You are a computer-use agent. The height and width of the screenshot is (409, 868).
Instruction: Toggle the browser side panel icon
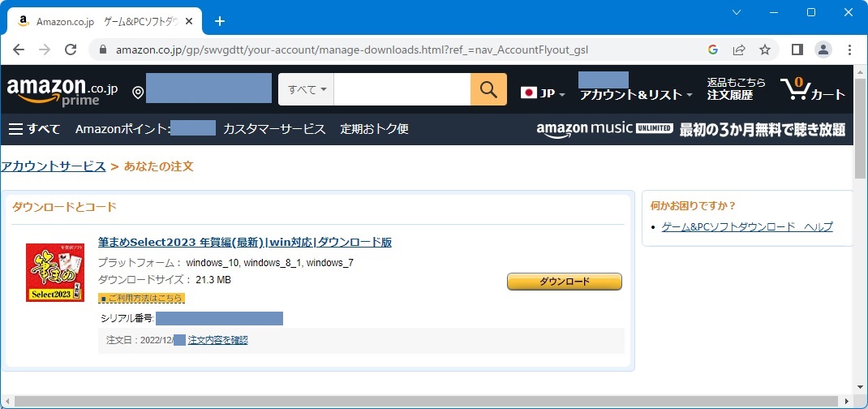pos(797,50)
